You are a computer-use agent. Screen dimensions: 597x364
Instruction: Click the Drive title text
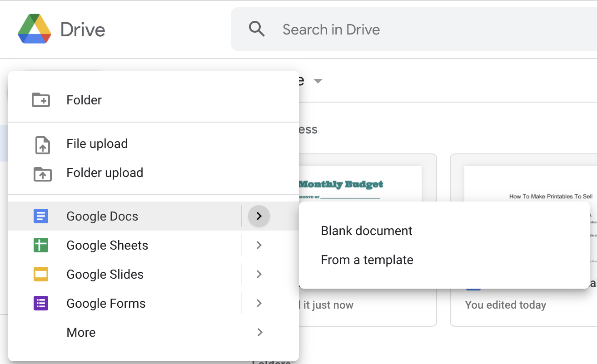coord(83,30)
